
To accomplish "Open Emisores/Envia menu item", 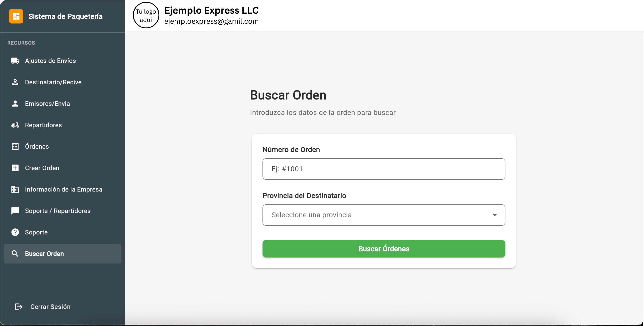I will (x=47, y=104).
